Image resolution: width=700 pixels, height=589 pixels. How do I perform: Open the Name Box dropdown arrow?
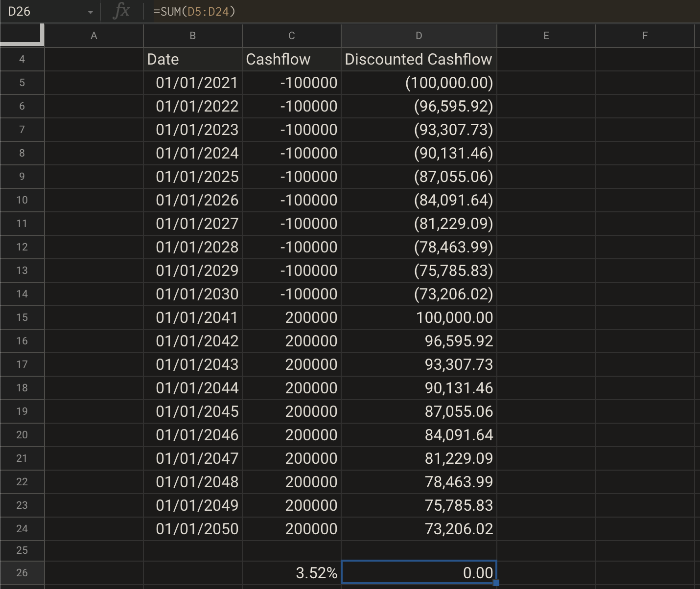90,12
